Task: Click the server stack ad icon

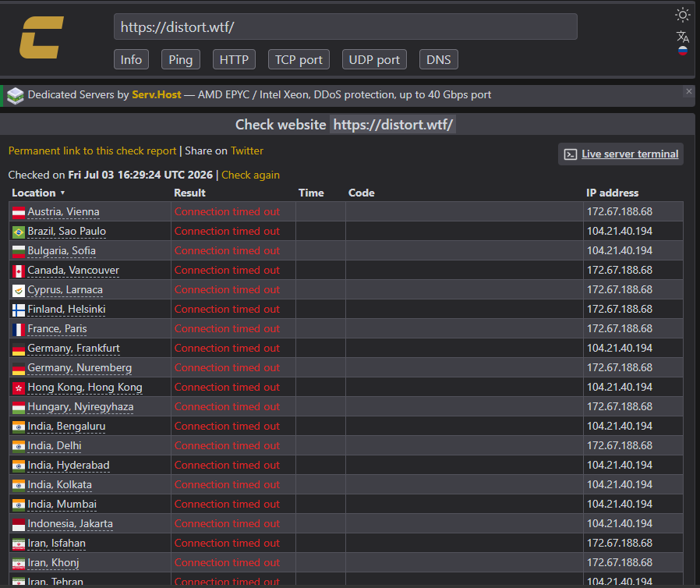Action: (15, 96)
